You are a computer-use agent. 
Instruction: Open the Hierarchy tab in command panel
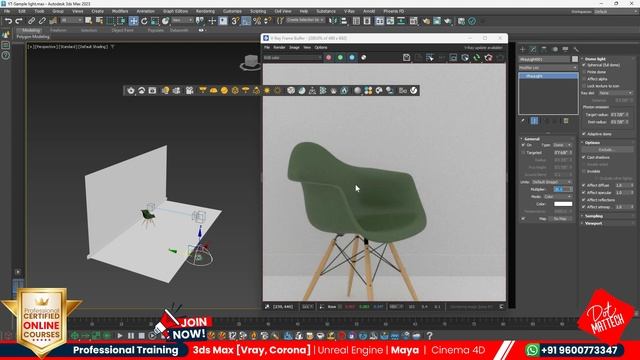[x=544, y=49]
